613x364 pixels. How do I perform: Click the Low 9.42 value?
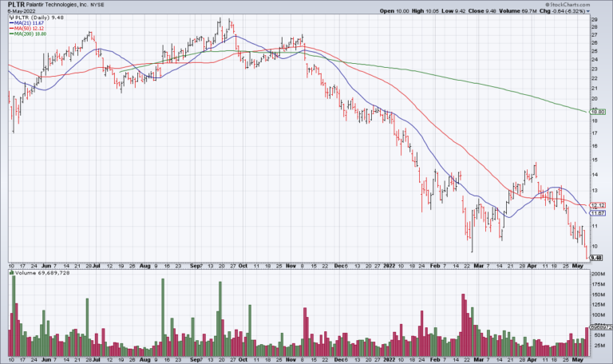453,11
